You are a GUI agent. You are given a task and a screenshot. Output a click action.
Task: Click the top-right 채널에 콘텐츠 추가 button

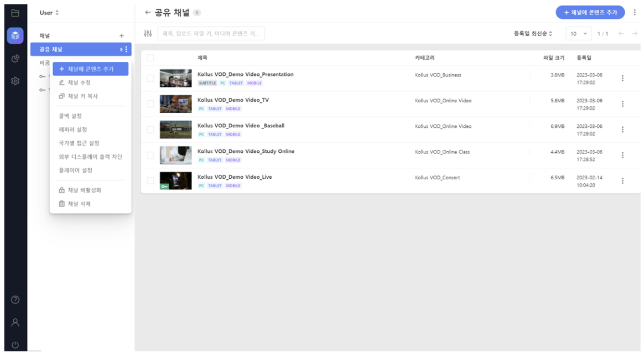pyautogui.click(x=590, y=12)
